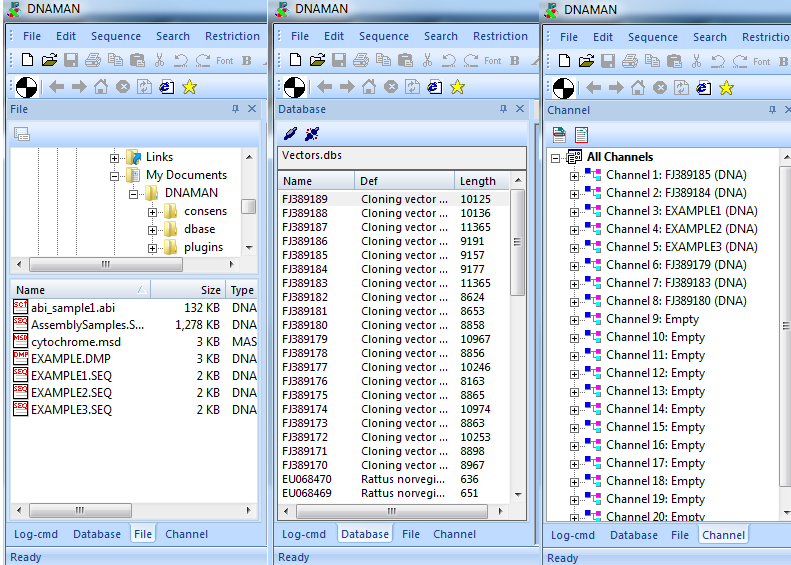Select plugins folder in tree

tap(203, 247)
